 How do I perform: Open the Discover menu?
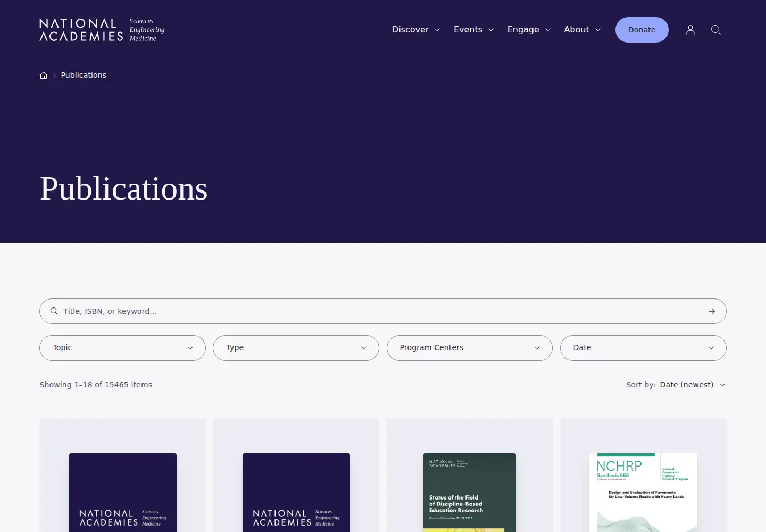tap(416, 30)
